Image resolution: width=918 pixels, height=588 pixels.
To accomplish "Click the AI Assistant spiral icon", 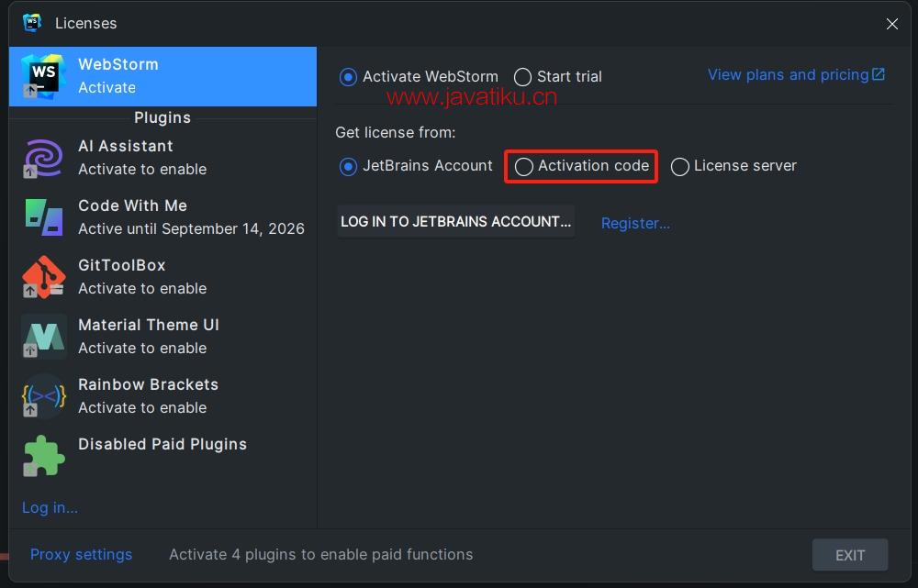I will coord(43,158).
